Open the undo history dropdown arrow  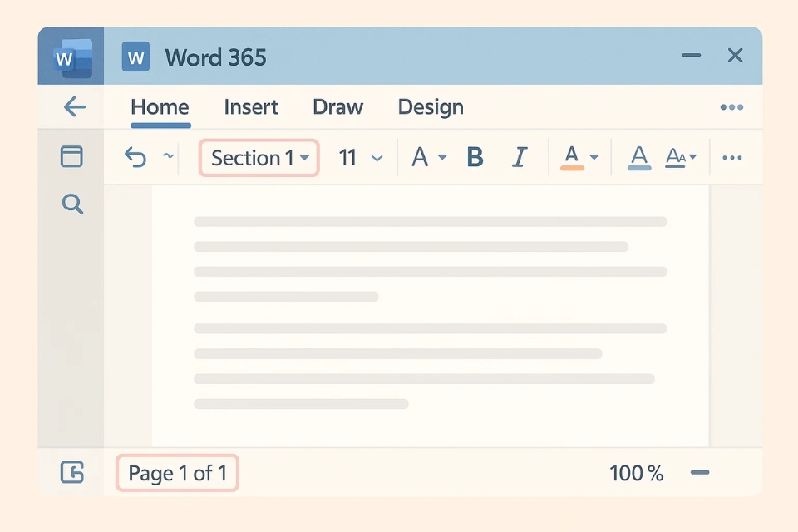click(168, 156)
